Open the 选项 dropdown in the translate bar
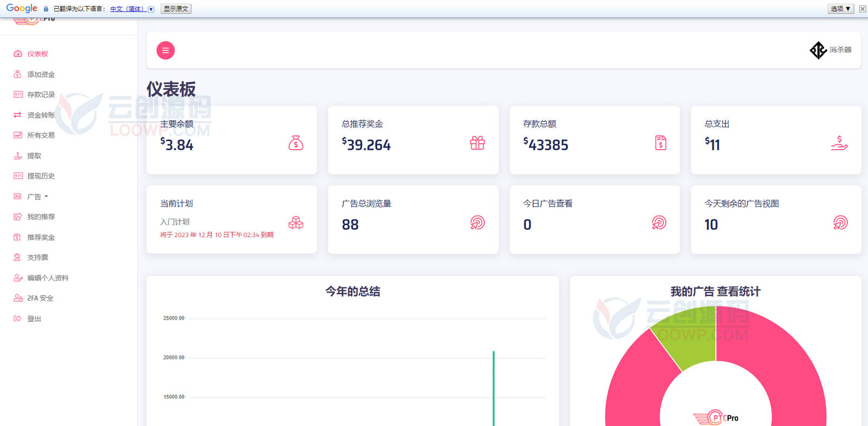Image resolution: width=868 pixels, height=426 pixels. point(841,9)
